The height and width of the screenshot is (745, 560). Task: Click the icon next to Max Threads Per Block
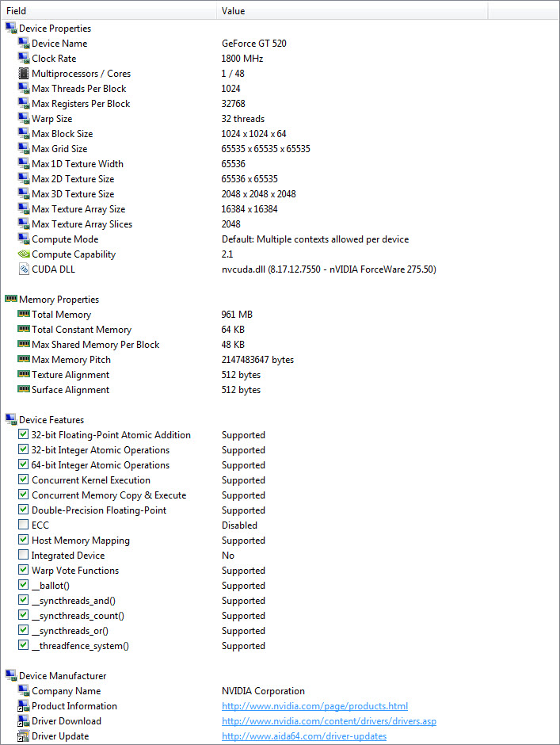click(x=24, y=89)
